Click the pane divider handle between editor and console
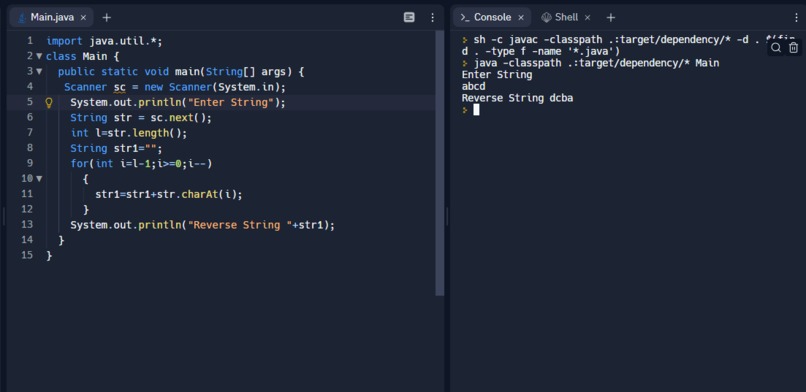The image size is (806, 392). tap(447, 216)
